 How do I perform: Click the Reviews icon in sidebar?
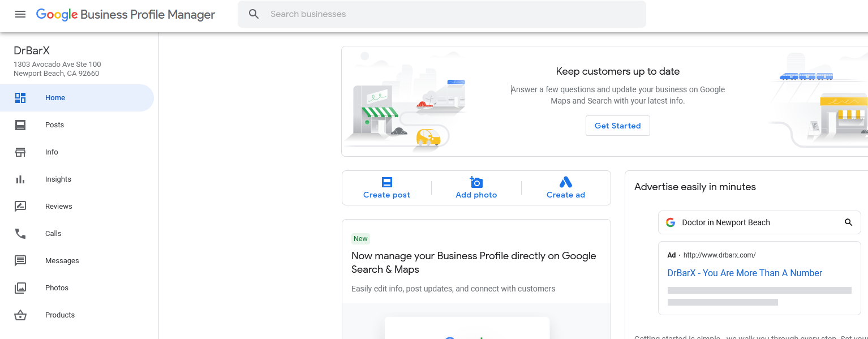(20, 207)
